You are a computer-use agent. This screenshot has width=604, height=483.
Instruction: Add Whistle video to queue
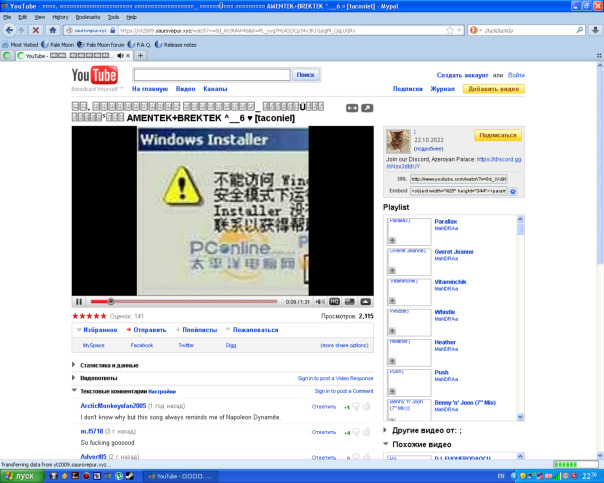pyautogui.click(x=392, y=331)
